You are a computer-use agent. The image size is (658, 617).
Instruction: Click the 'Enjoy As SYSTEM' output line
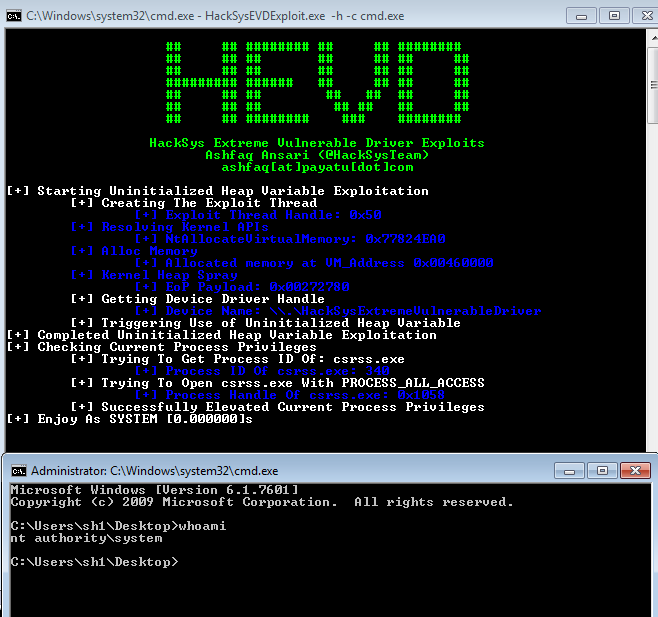click(130, 419)
